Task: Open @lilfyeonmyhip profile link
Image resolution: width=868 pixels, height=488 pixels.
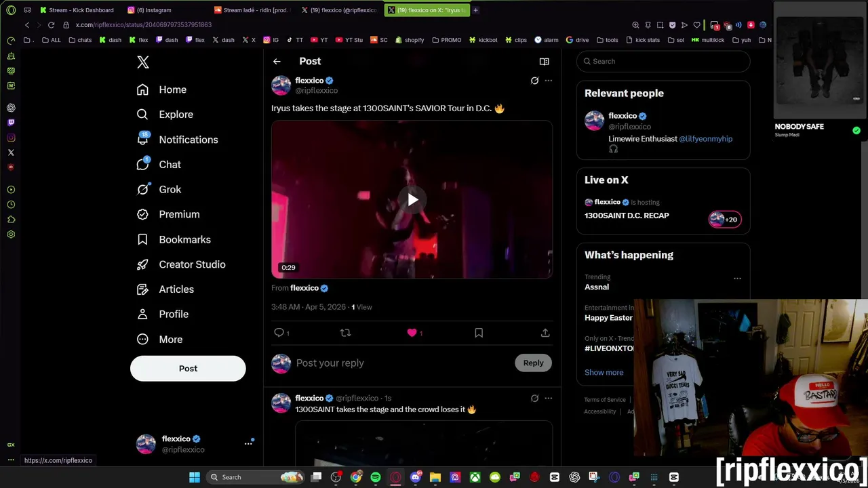Action: (x=705, y=139)
